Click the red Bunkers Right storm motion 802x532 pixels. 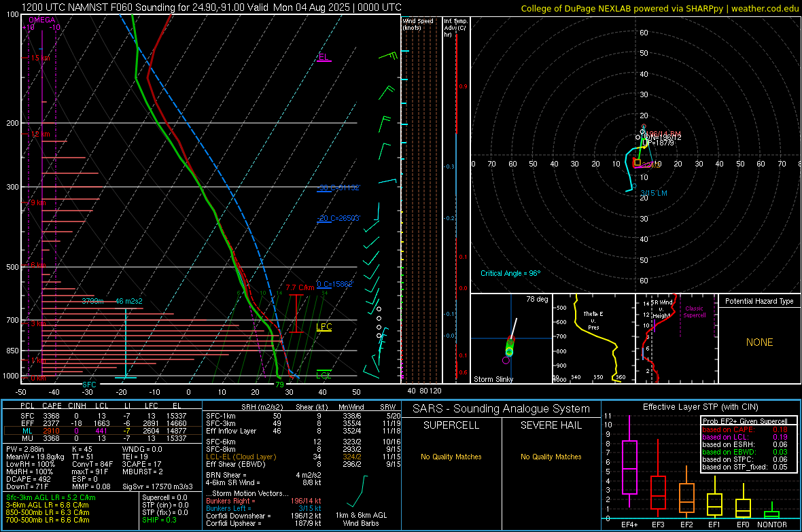pos(264,501)
